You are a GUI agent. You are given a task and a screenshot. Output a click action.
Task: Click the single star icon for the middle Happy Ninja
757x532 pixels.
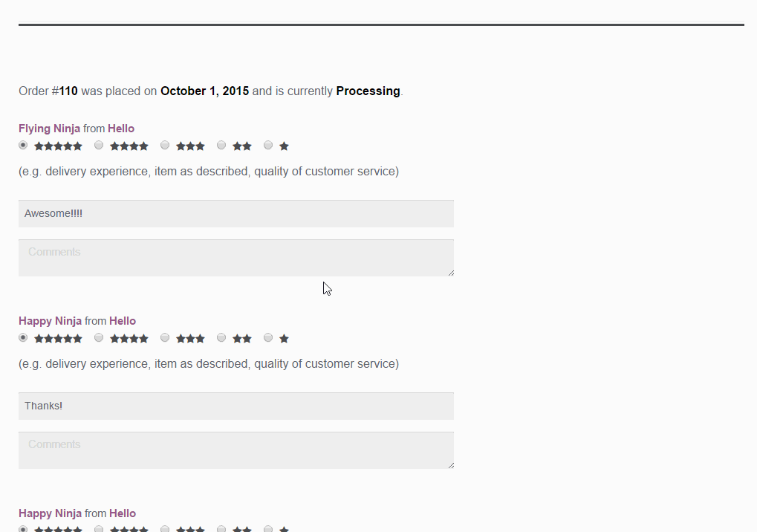284,339
